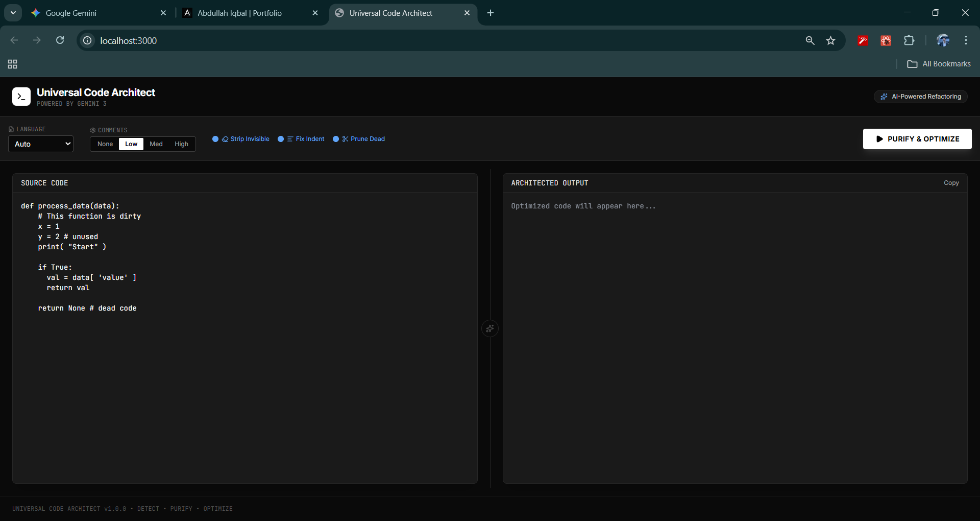This screenshot has height=521, width=980.
Task: Open the browser profile avatar
Action: [942, 40]
